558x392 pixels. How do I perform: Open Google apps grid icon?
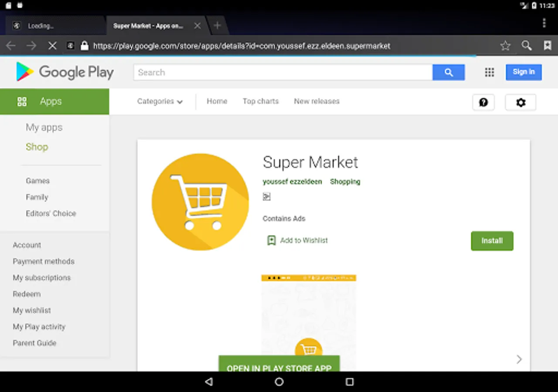(x=490, y=72)
